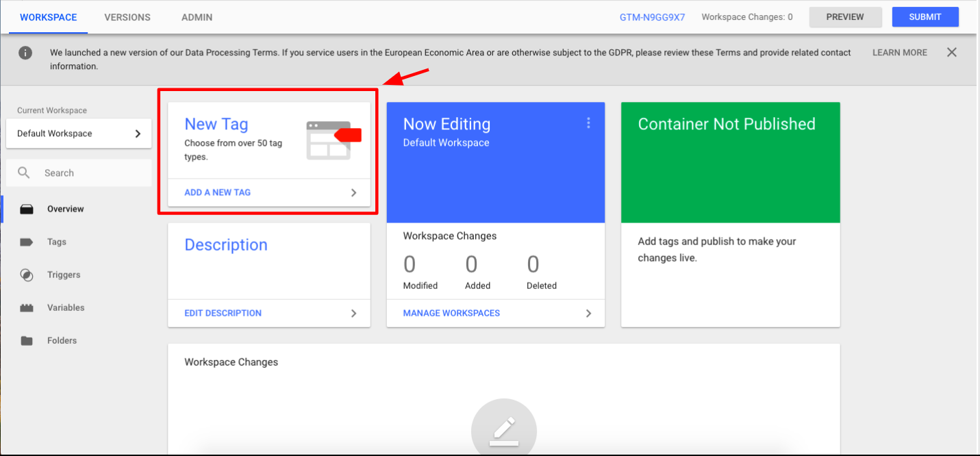This screenshot has height=456, width=980.
Task: Click the Tags label icon in sidebar
Action: point(27,242)
